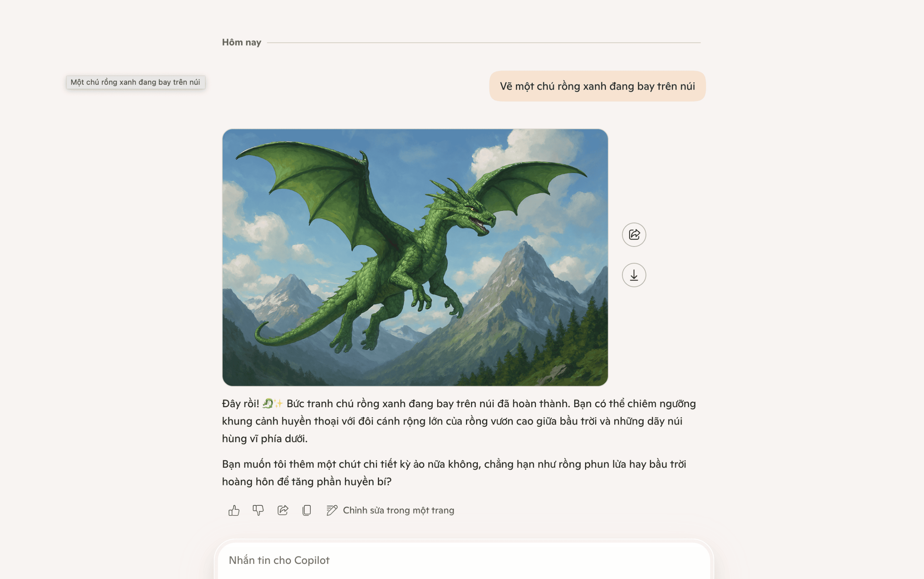924x579 pixels.
Task: Open the green dragon image preview
Action: pyautogui.click(x=415, y=257)
